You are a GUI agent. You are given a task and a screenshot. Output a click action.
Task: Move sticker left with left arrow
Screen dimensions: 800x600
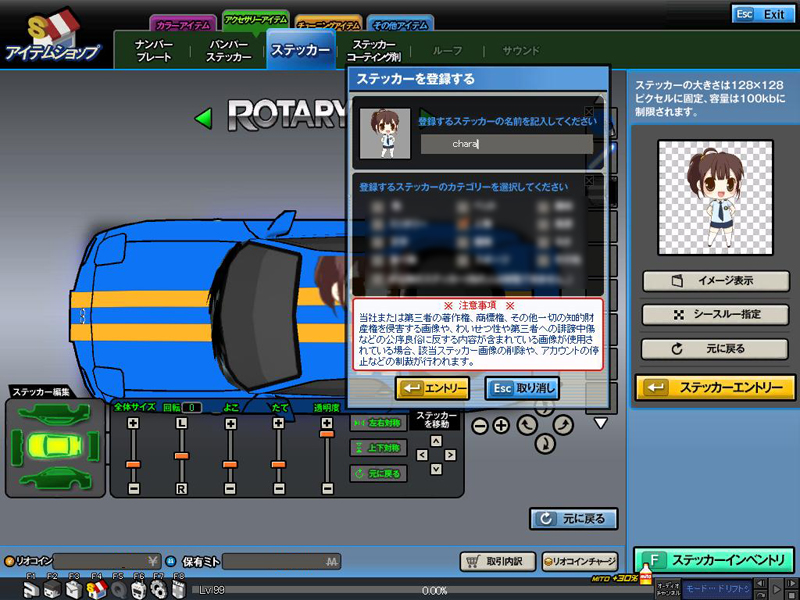422,455
